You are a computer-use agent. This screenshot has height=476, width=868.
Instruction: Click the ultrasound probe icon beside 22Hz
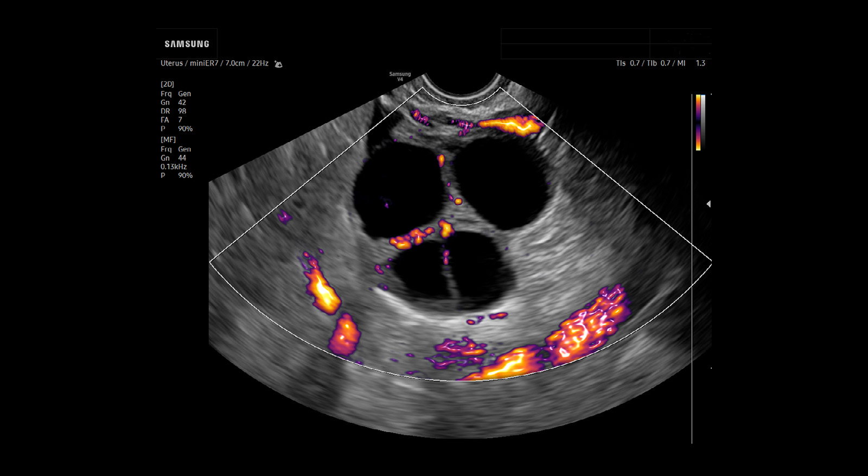click(278, 64)
